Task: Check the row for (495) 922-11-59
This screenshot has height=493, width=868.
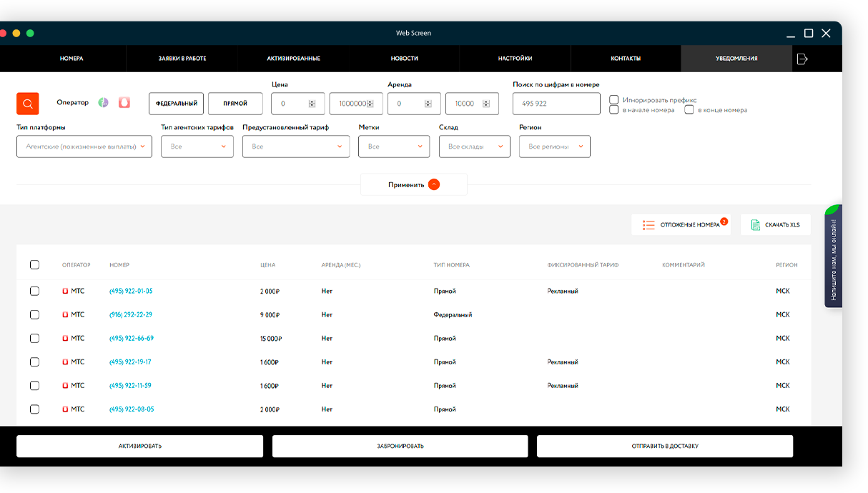Action: (x=34, y=386)
